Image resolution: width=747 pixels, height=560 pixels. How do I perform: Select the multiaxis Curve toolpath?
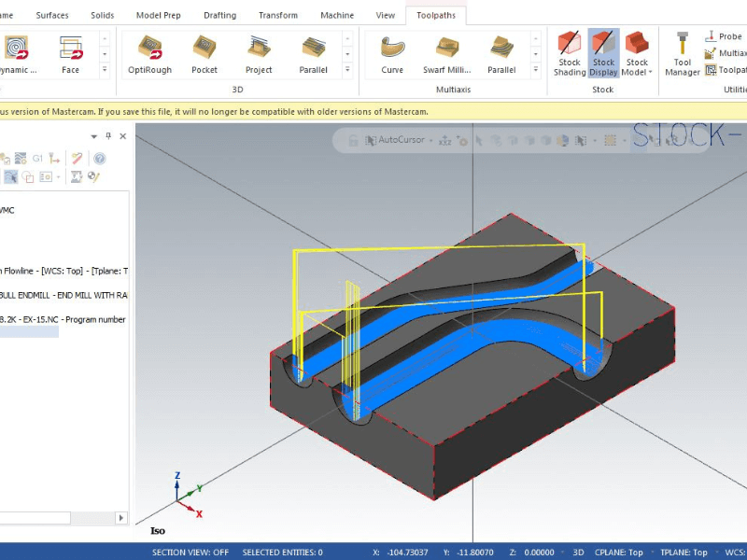tap(392, 53)
